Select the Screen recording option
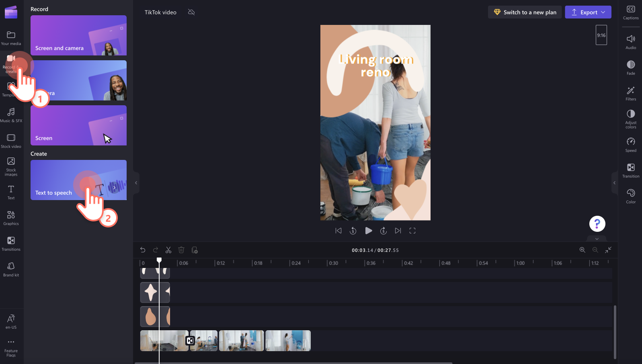 tap(78, 125)
